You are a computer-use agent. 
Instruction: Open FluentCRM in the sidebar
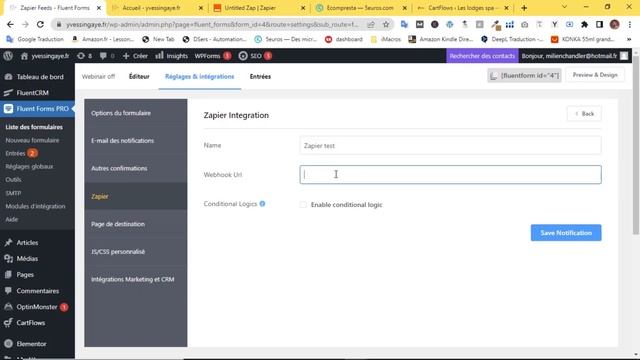pyautogui.click(x=37, y=93)
